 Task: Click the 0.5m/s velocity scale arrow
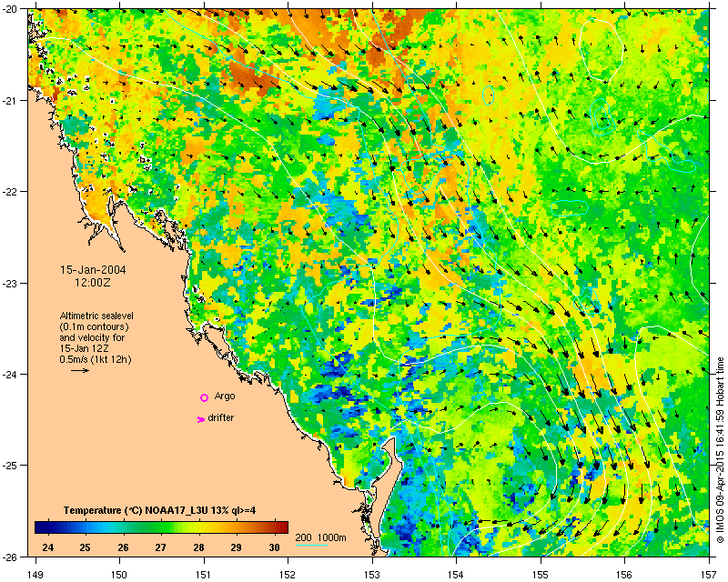point(80,370)
